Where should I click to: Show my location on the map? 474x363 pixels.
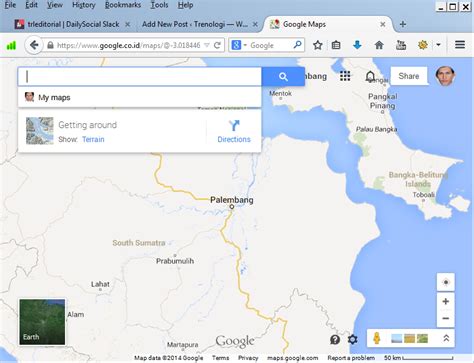click(x=446, y=282)
